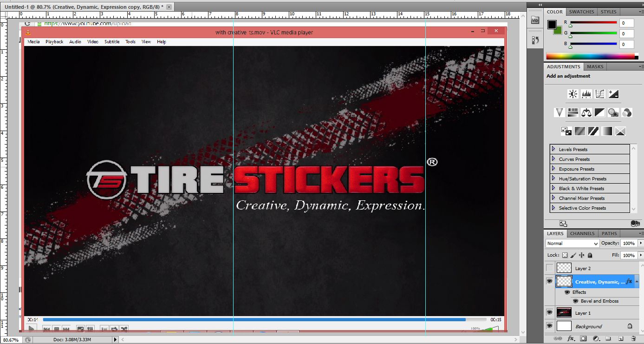The width and height of the screenshot is (644, 344).
Task: Close the Untitled-1 document tab
Action: click(x=169, y=7)
